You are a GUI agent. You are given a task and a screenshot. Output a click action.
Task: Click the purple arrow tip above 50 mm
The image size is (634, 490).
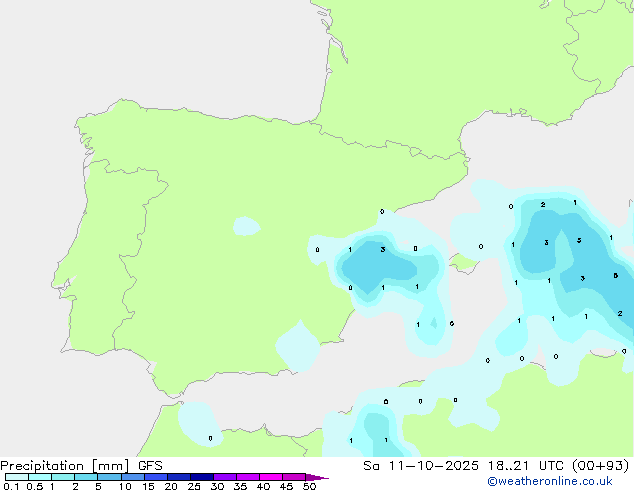pyautogui.click(x=317, y=477)
